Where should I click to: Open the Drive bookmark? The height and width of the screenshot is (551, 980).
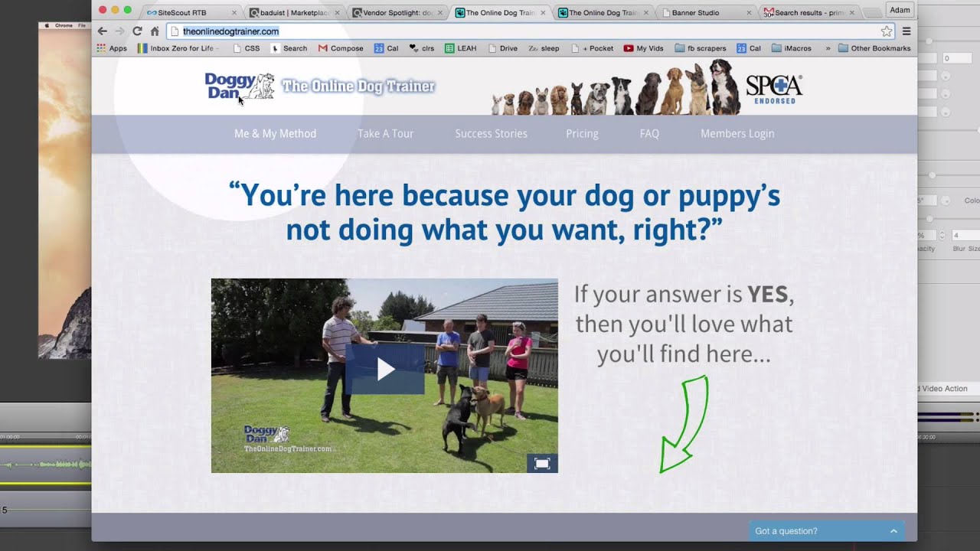(503, 48)
